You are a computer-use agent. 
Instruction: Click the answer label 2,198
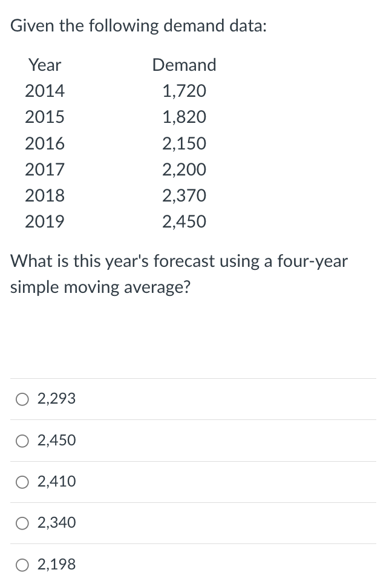[x=56, y=564]
